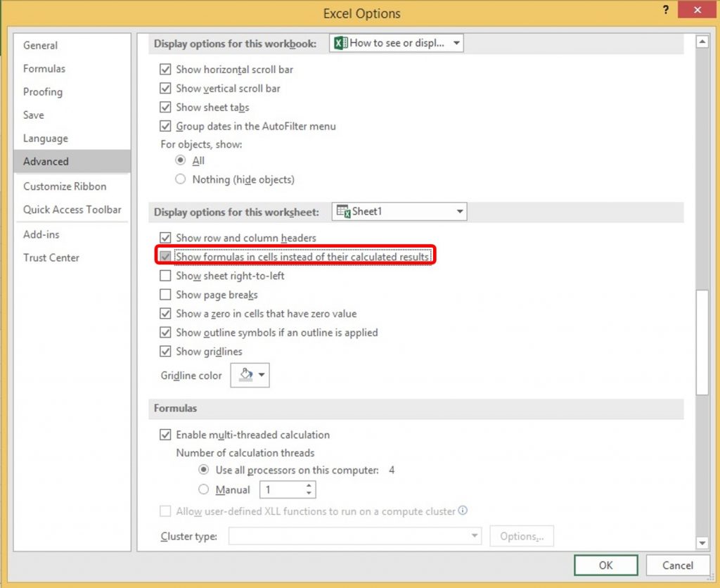Click the vertical scrollbar thumb
Viewport: 720px width, 588px height.
pyautogui.click(x=702, y=343)
